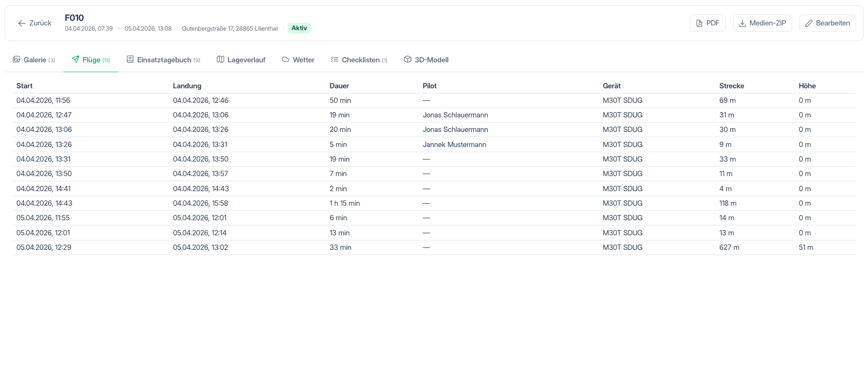Select the flight row lasting 1 h 15 min
Screen dimensions: 868x375
pos(434,203)
